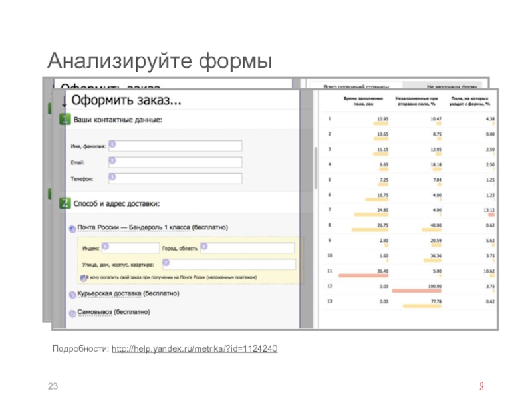Click value 16.75 in row 6
This screenshot has width=532, height=399.
[x=383, y=195]
